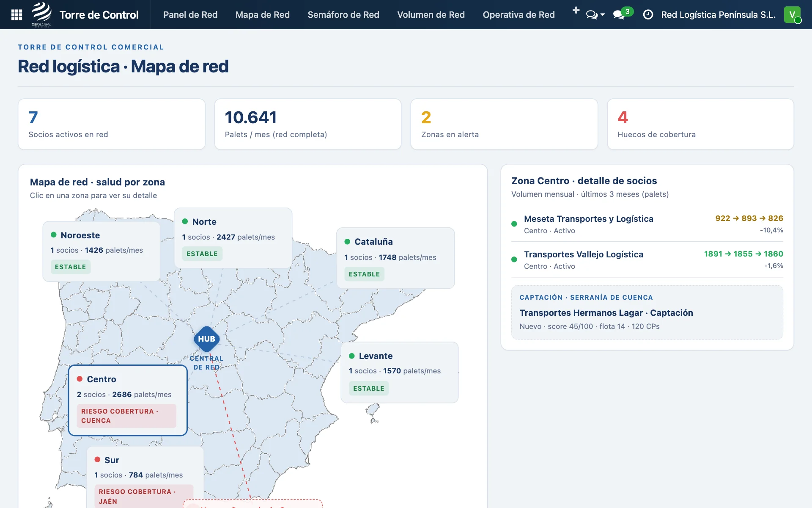Image resolution: width=812 pixels, height=508 pixels.
Task: Open the Palets / mes KPI card
Action: pyautogui.click(x=308, y=124)
